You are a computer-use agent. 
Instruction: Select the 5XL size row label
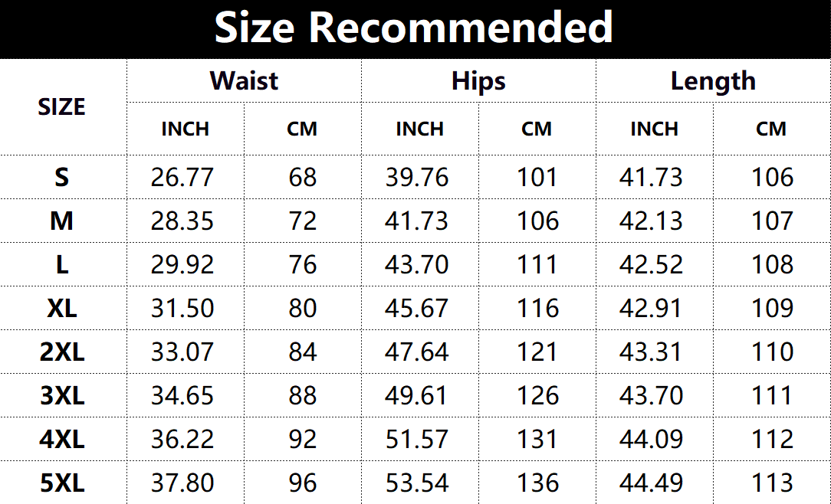pyautogui.click(x=62, y=483)
